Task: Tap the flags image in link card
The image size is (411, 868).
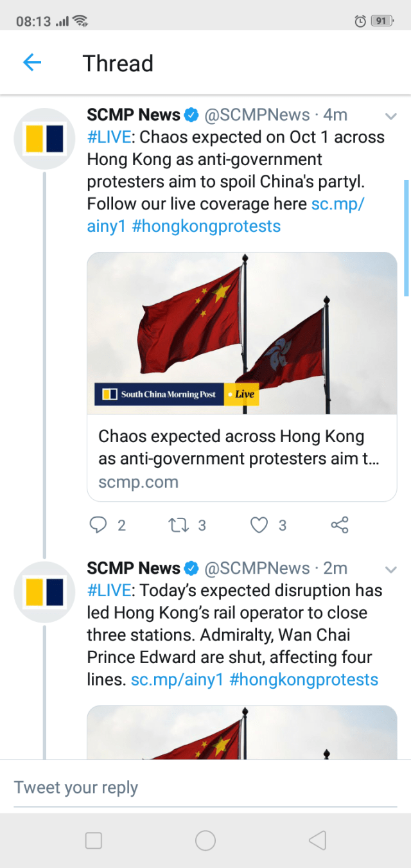Action: tap(242, 333)
